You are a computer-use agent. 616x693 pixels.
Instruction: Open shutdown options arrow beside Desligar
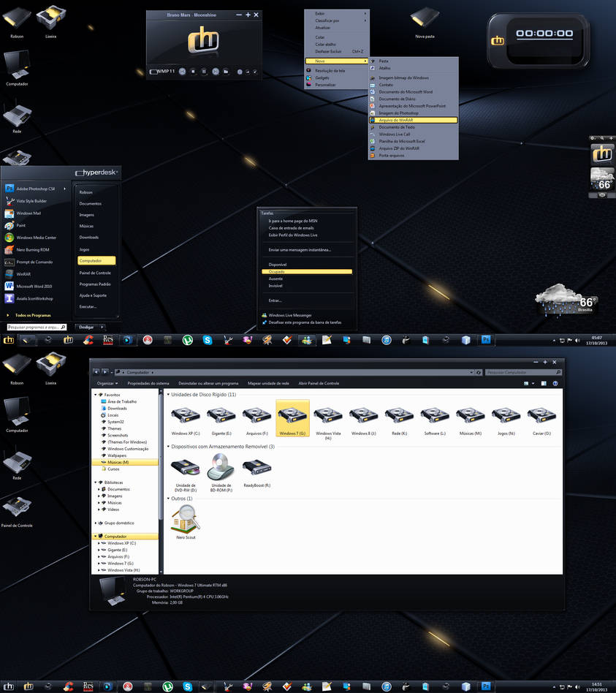click(102, 327)
